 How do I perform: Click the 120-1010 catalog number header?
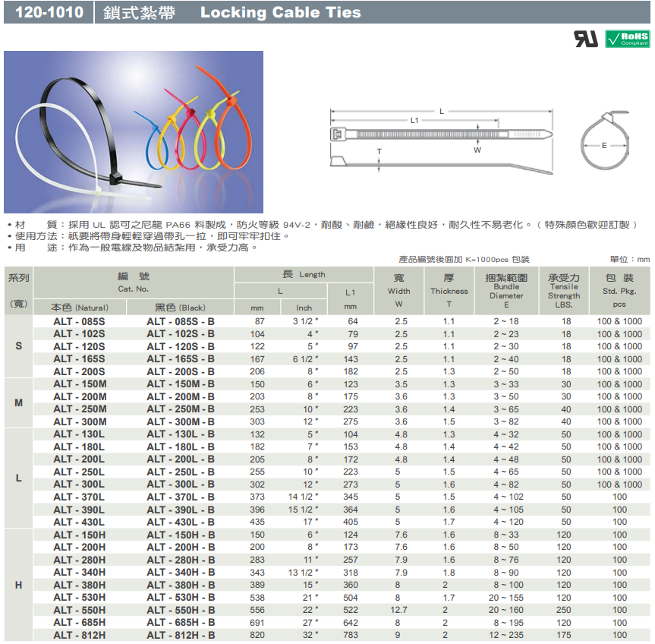click(x=49, y=12)
